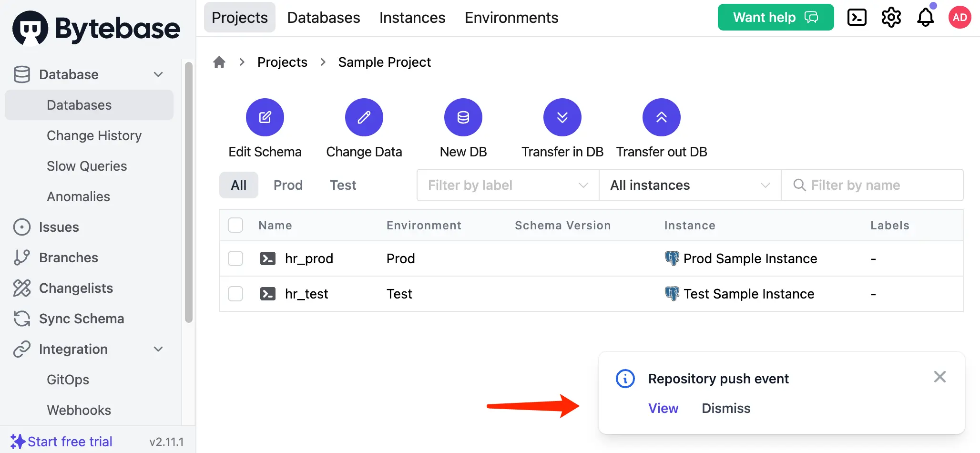Check notifications with the bell icon
The width and height of the screenshot is (980, 453).
pyautogui.click(x=925, y=18)
